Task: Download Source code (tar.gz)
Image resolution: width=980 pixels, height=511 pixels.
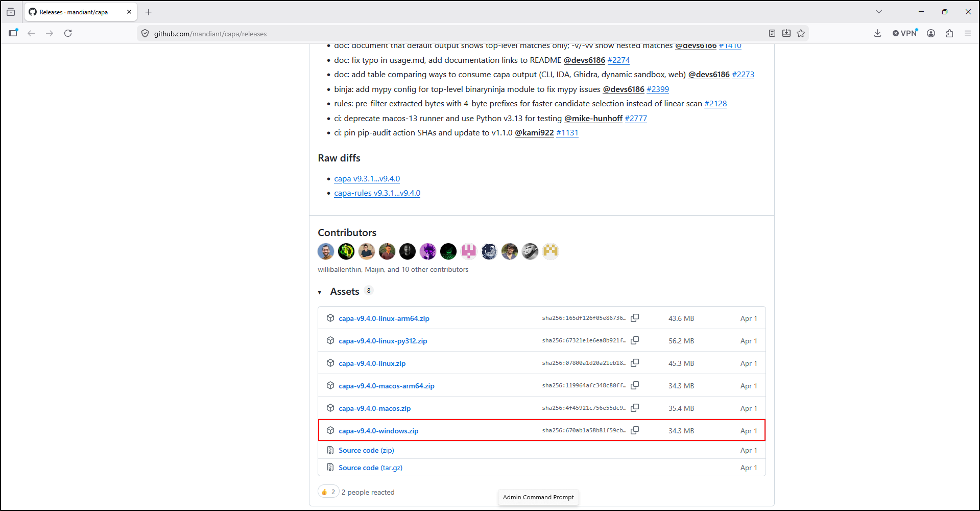Action: [370, 468]
